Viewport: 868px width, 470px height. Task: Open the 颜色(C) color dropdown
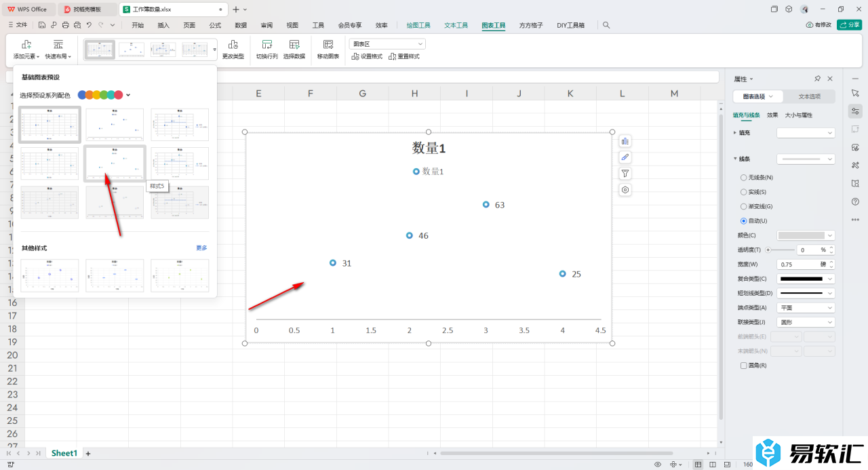806,235
